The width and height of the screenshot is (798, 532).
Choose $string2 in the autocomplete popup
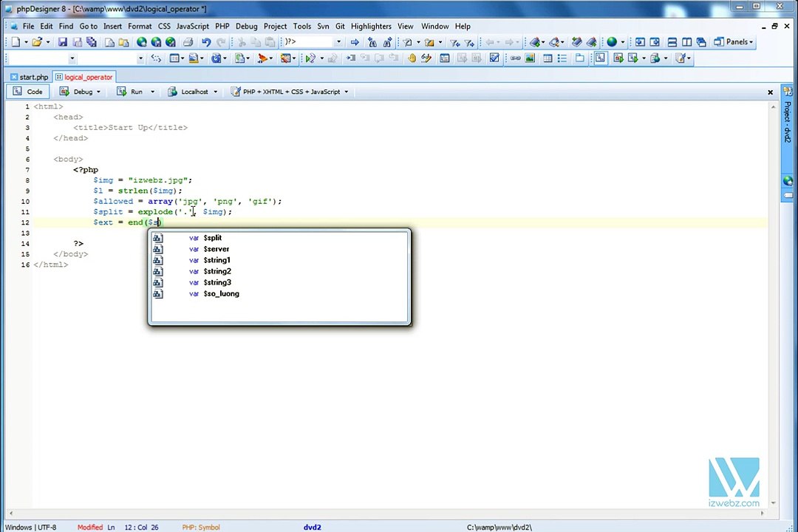click(x=279, y=271)
